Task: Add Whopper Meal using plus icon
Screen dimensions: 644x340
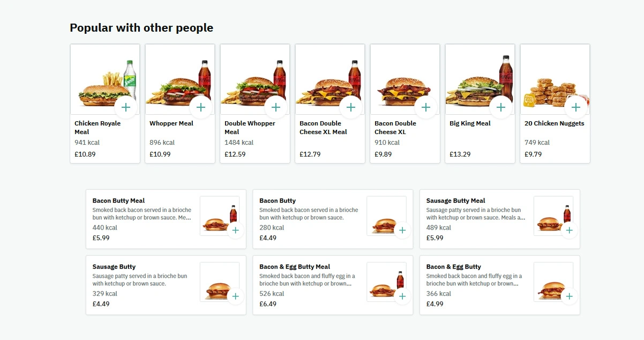Action: coord(201,107)
